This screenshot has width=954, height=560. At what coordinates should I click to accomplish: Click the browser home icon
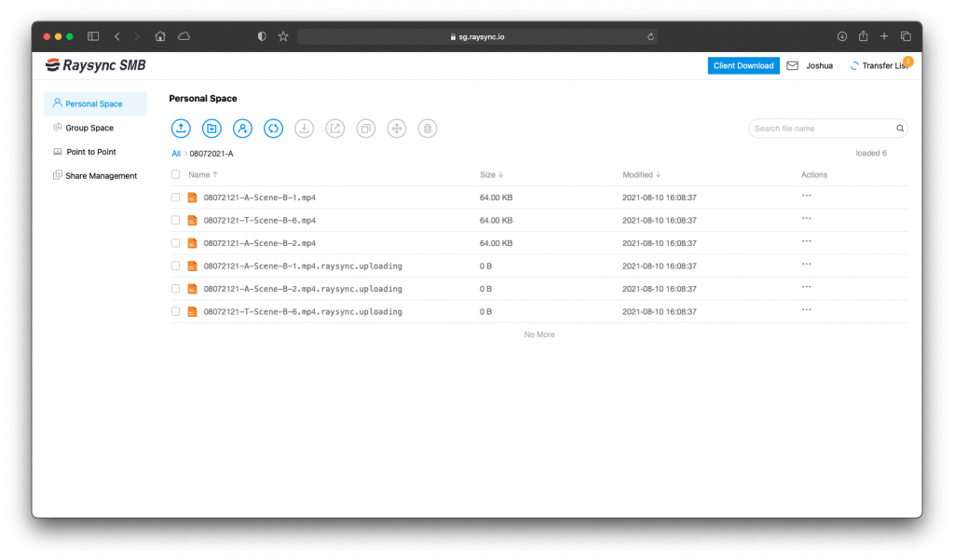point(160,36)
